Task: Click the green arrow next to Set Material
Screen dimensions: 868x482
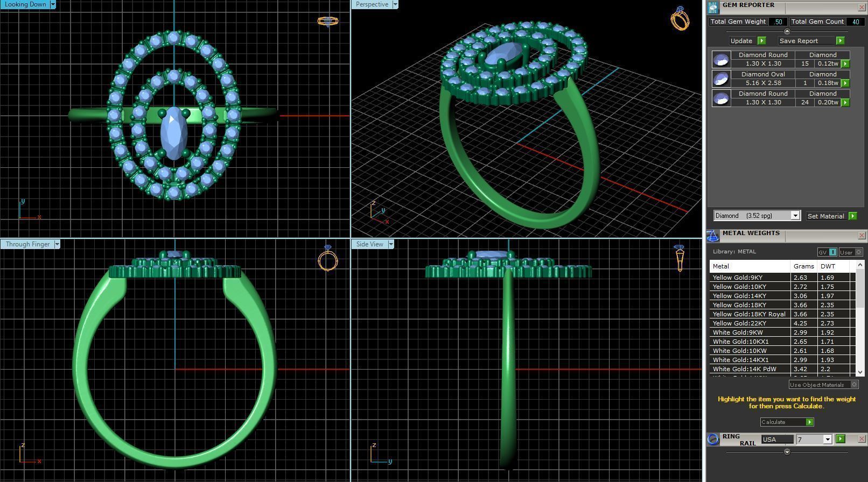Action: pos(852,216)
